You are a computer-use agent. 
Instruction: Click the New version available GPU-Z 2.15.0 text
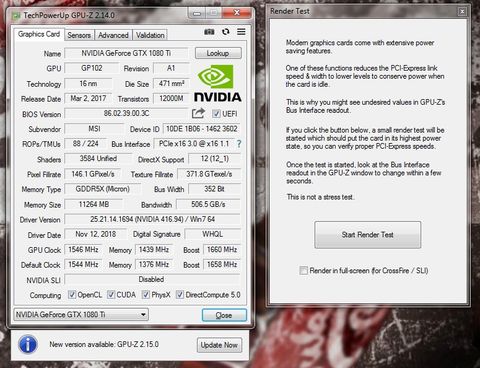[104, 344]
